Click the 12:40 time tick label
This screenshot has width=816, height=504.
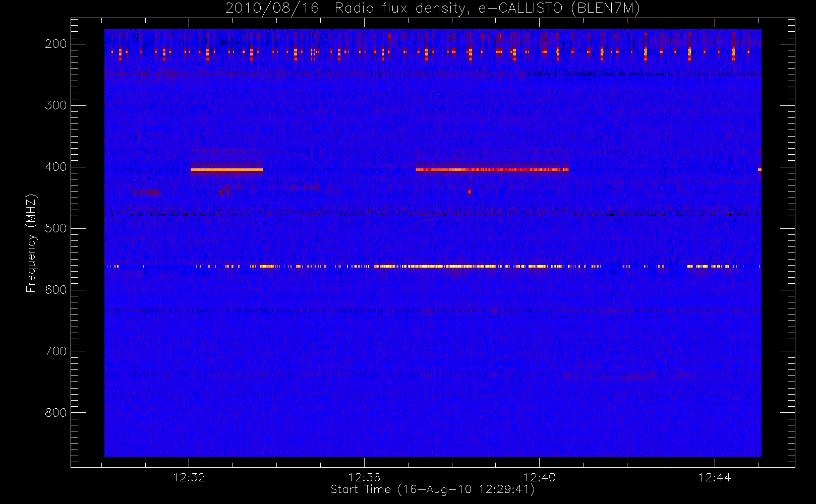[540, 477]
